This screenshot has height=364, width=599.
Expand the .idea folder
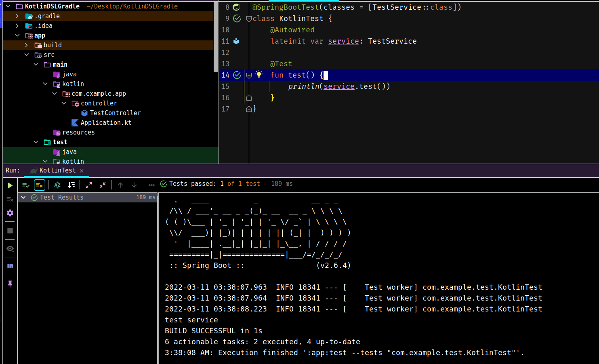(17, 26)
